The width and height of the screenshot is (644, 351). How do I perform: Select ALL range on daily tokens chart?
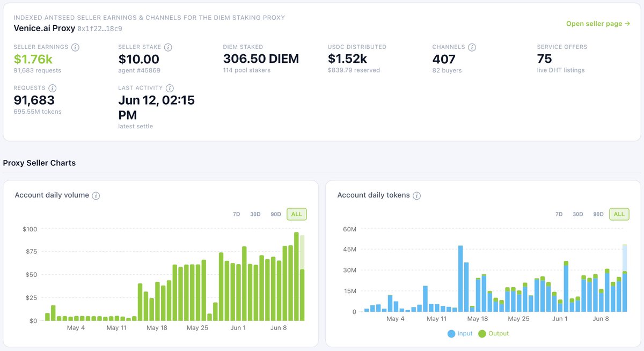point(619,214)
